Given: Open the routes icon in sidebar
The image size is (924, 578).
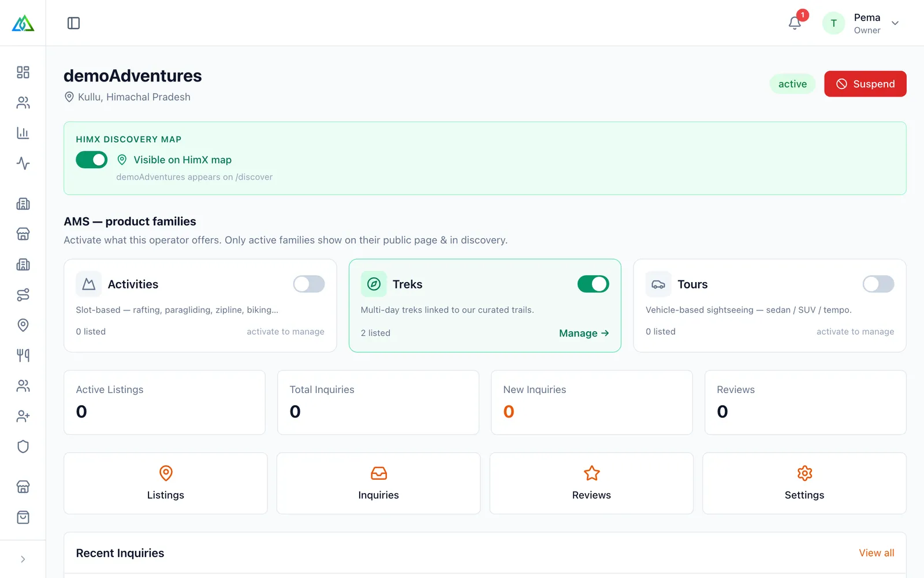Looking at the screenshot, I should (23, 295).
